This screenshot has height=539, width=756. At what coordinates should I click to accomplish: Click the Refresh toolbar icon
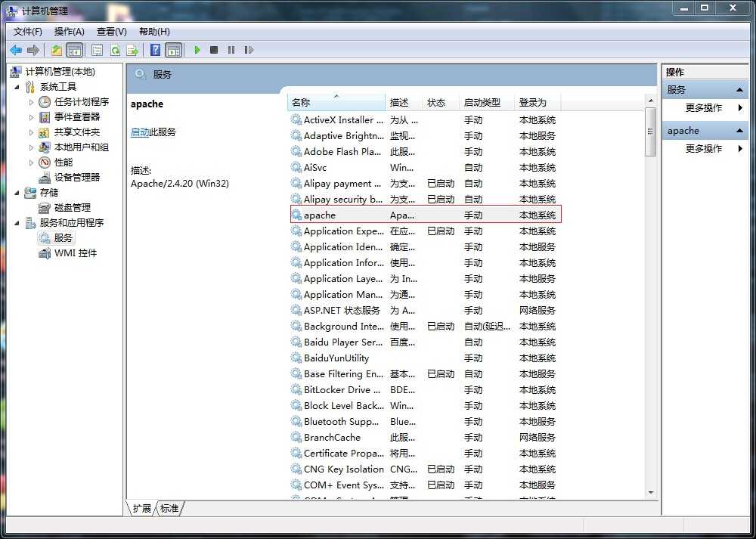[x=115, y=50]
